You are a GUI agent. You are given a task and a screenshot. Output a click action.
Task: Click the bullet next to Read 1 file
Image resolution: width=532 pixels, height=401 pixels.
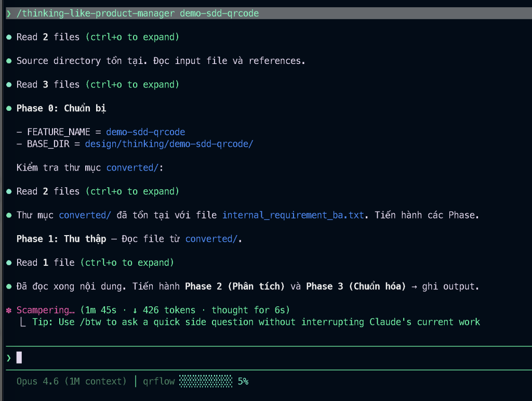pos(8,263)
